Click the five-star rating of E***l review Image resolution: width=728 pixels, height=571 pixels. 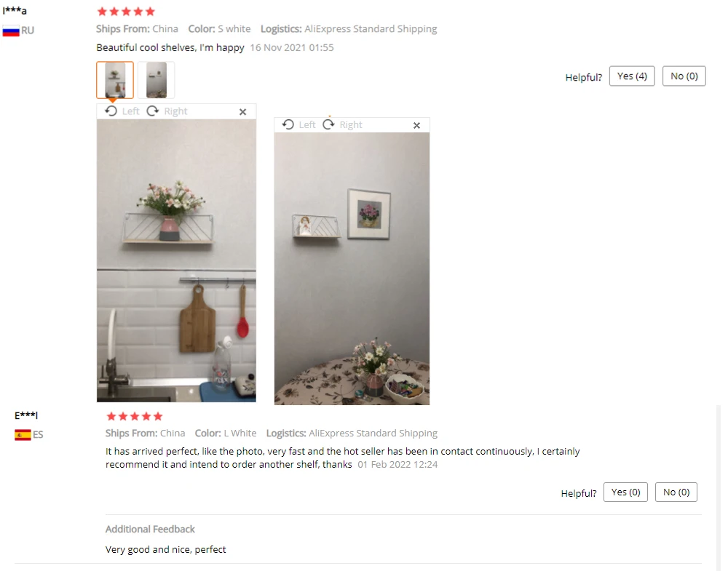click(x=135, y=416)
